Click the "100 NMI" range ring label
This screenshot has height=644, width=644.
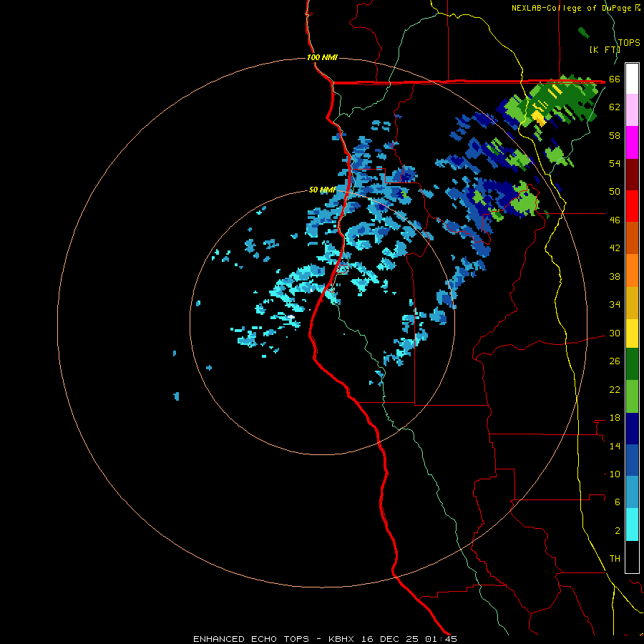[x=322, y=57]
